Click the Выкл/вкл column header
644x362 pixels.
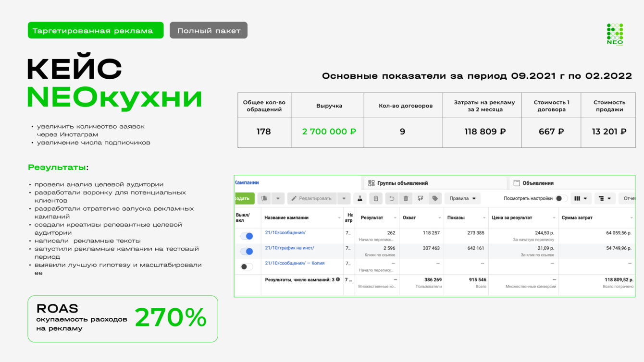click(243, 218)
